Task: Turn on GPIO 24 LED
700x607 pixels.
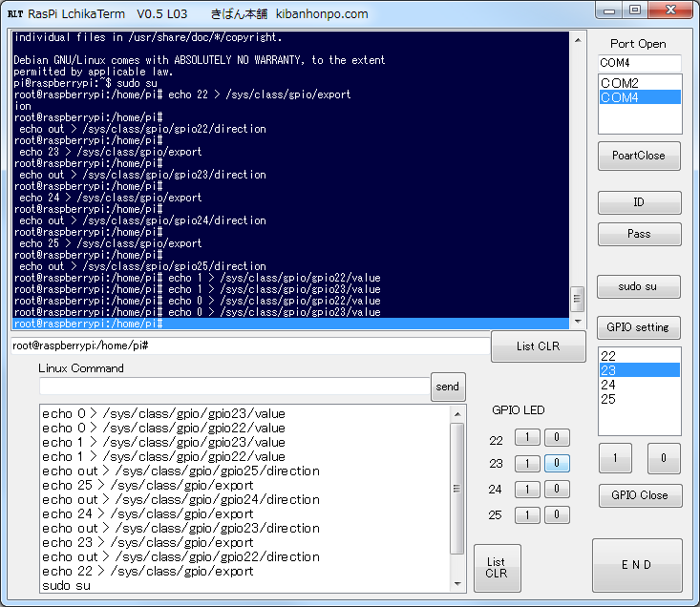Action: click(527, 490)
